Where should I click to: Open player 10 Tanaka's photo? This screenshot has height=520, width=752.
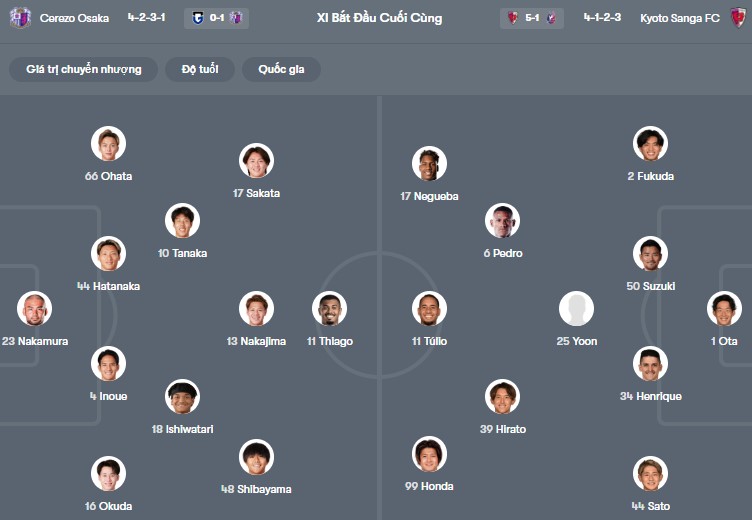point(182,221)
